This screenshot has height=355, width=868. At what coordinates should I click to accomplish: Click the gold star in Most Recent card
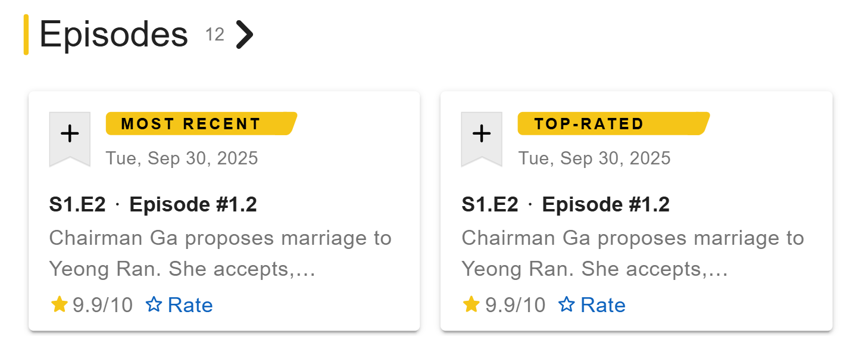[59, 305]
